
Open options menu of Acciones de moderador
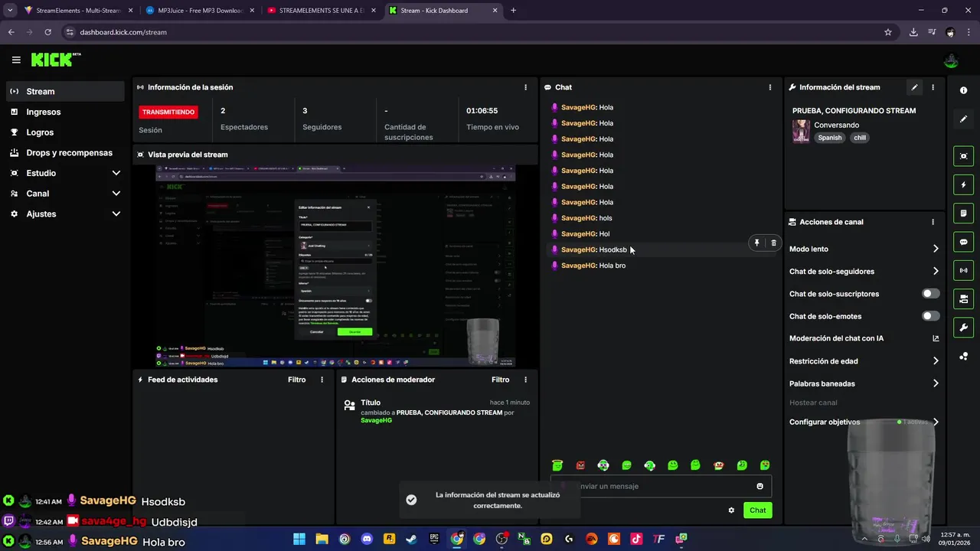pos(525,380)
